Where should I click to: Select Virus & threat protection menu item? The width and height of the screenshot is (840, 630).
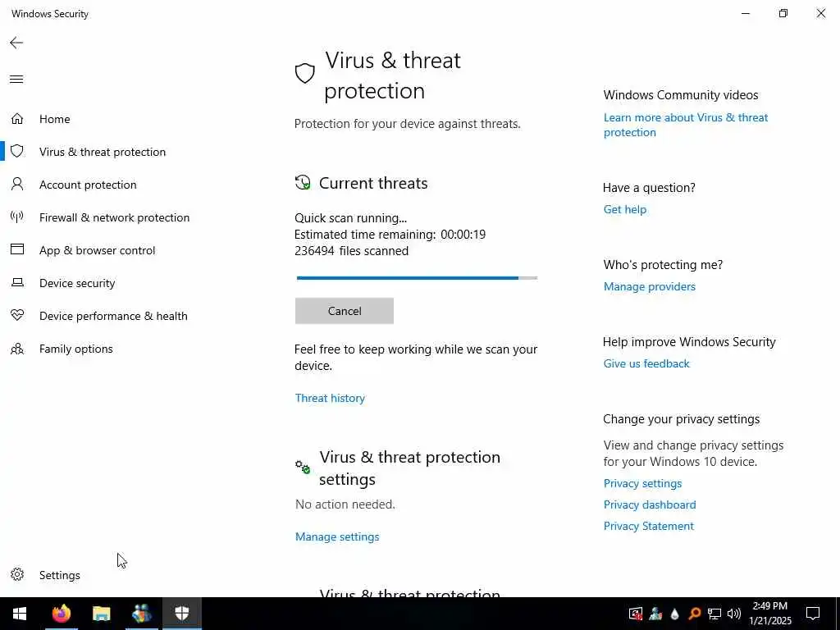[103, 152]
